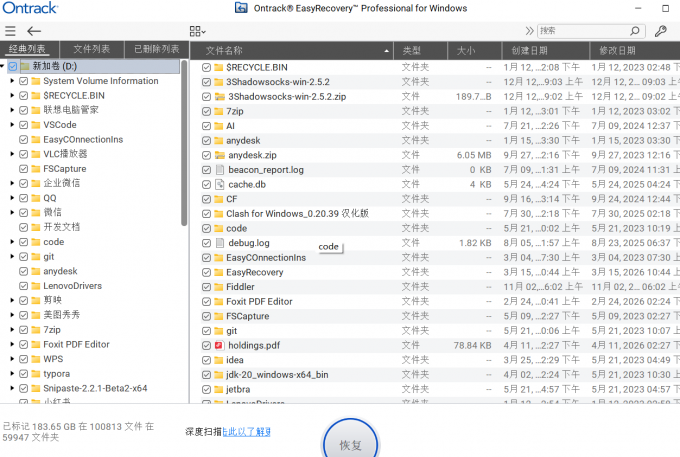Uncheck the 新加卷 (D:) root checkbox

coord(13,66)
